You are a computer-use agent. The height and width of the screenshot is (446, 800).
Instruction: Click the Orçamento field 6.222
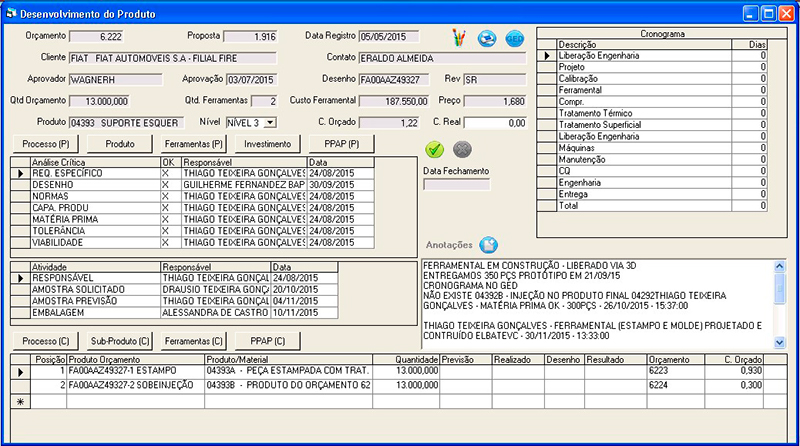click(x=96, y=37)
